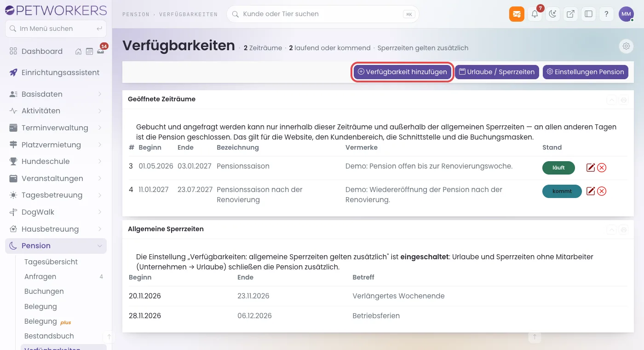Collapse the Geöffnete Zeiträume panel
This screenshot has height=350, width=644.
pos(611,99)
